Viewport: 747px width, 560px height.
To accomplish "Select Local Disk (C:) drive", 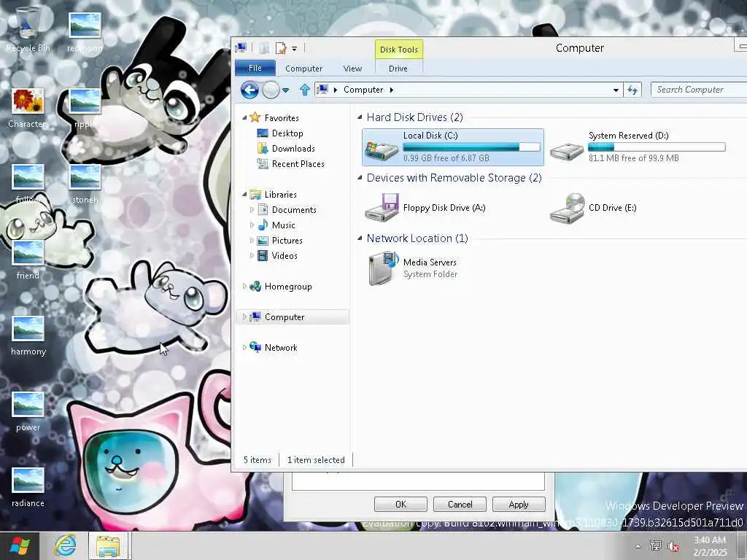I will click(x=452, y=147).
